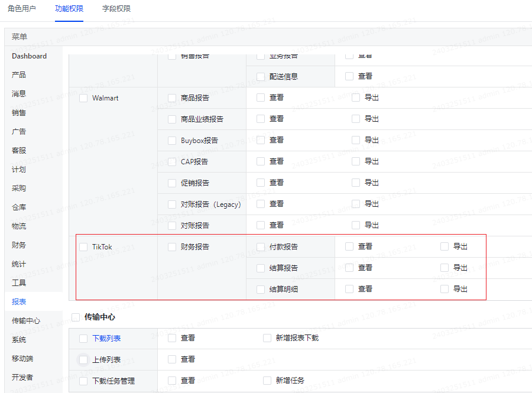Enable 导出 for 结算明细
Image resolution: width=532 pixels, height=393 pixels.
click(445, 289)
